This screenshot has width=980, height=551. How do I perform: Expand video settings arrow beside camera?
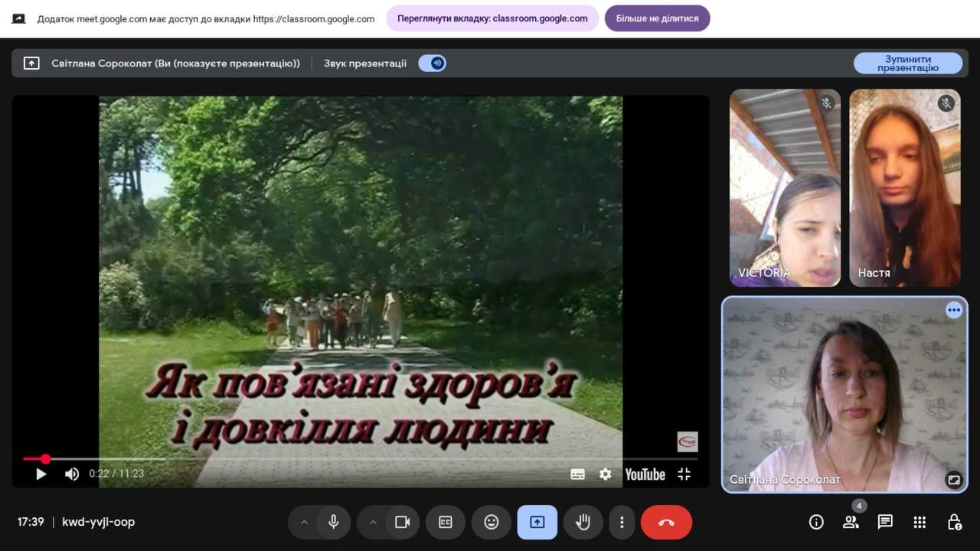(x=373, y=522)
